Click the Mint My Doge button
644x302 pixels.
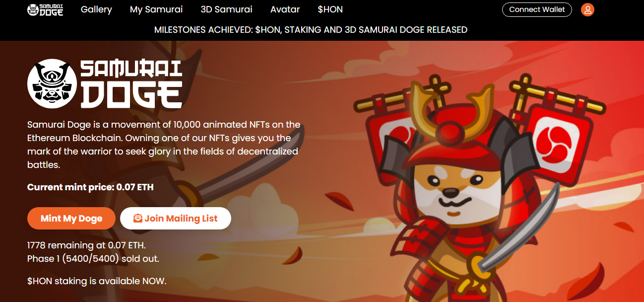coord(71,219)
